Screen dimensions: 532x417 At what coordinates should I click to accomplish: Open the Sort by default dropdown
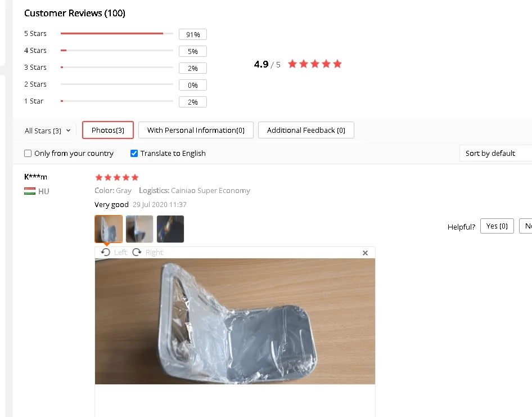(495, 154)
